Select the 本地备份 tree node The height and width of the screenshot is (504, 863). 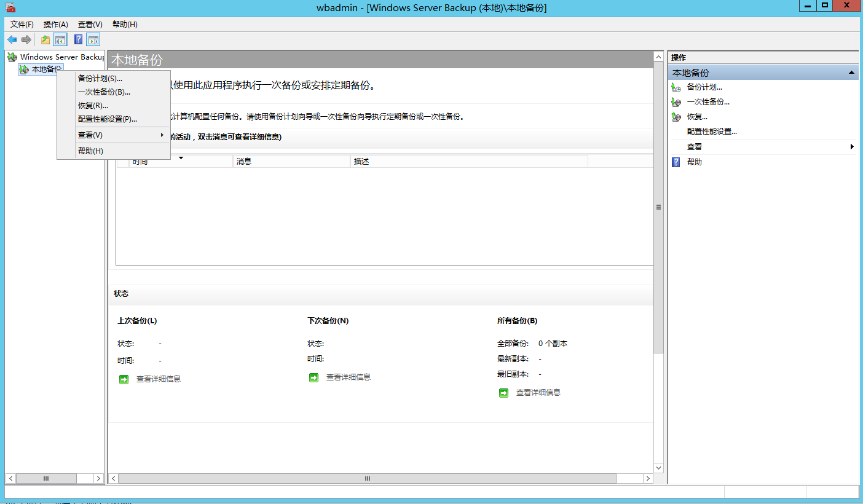47,69
